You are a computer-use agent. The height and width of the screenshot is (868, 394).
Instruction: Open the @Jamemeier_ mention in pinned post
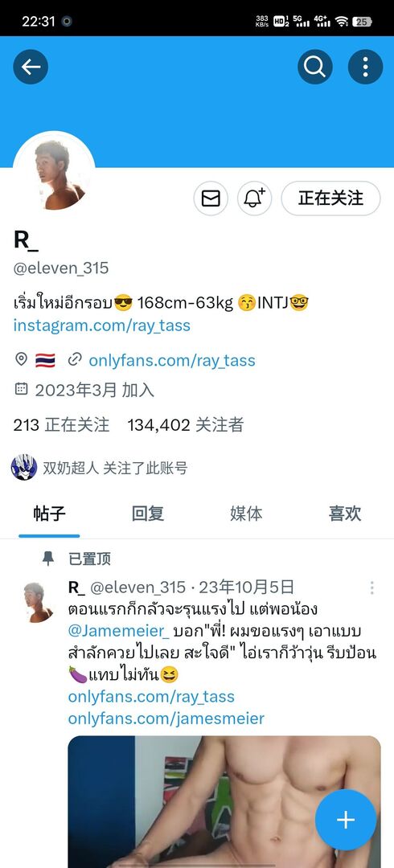(x=118, y=631)
